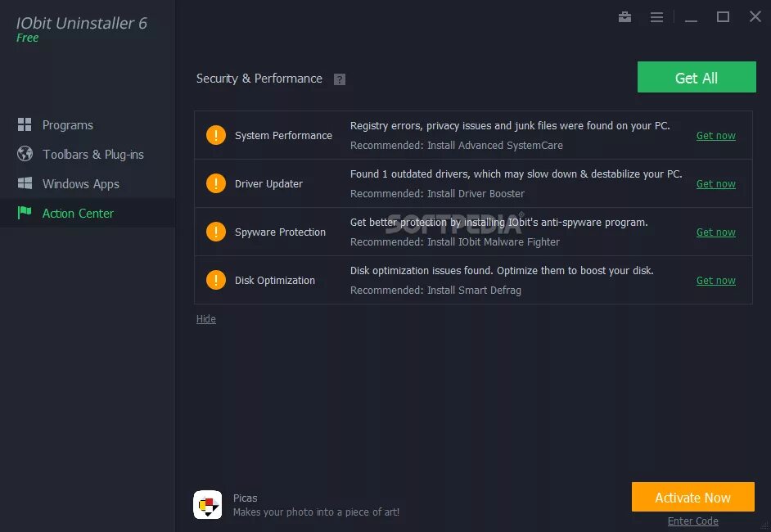The height and width of the screenshot is (532, 771).
Task: Click the Picas promo title
Action: [x=245, y=498]
